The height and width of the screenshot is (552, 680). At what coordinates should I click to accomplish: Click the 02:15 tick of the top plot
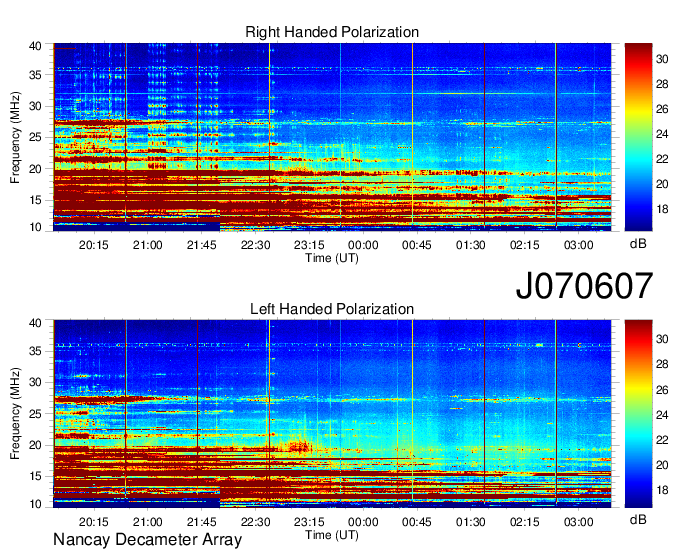pyautogui.click(x=525, y=245)
